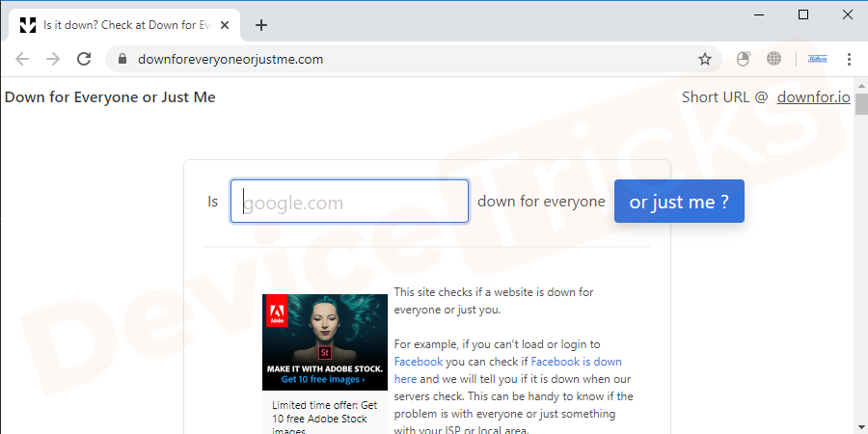The height and width of the screenshot is (434, 868).
Task: Click the 'down for everyone' label
Action: [541, 202]
